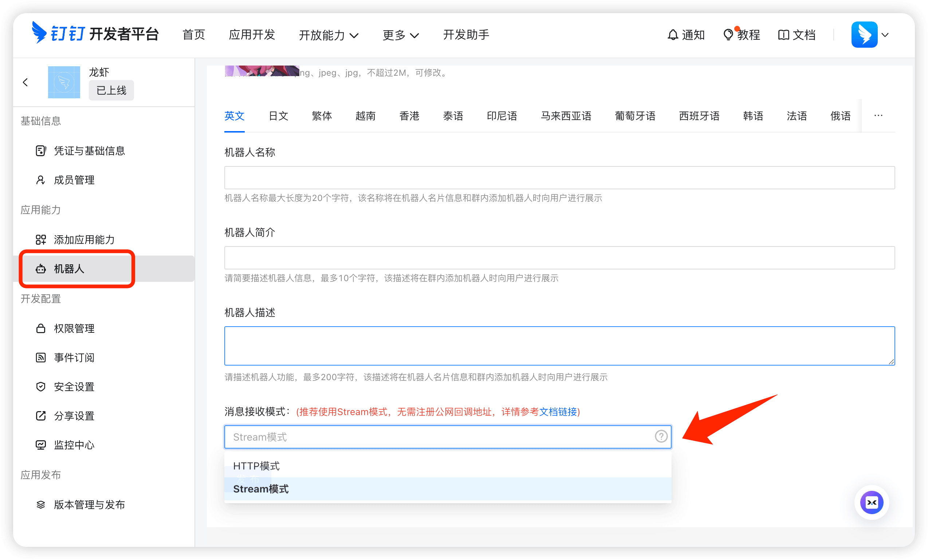The image size is (928, 560).
Task: Open the 机器人 robot settings via its icon
Action: (41, 269)
